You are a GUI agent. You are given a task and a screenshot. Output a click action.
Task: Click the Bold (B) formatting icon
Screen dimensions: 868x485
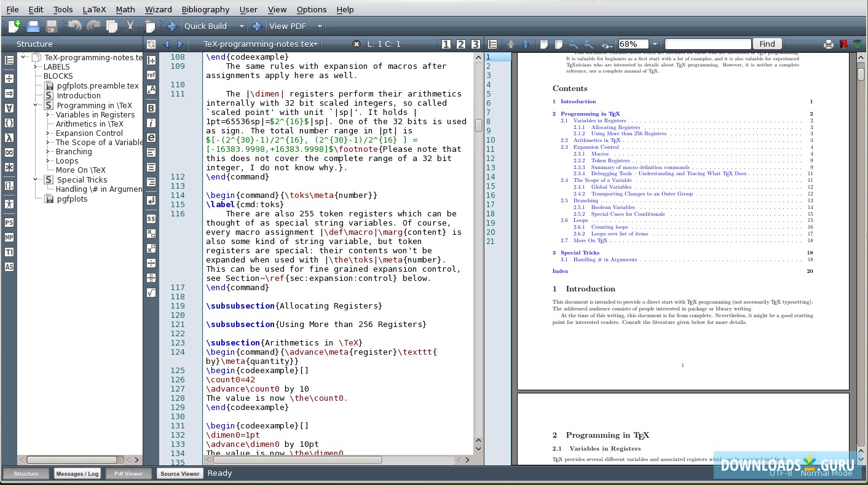[x=151, y=108]
